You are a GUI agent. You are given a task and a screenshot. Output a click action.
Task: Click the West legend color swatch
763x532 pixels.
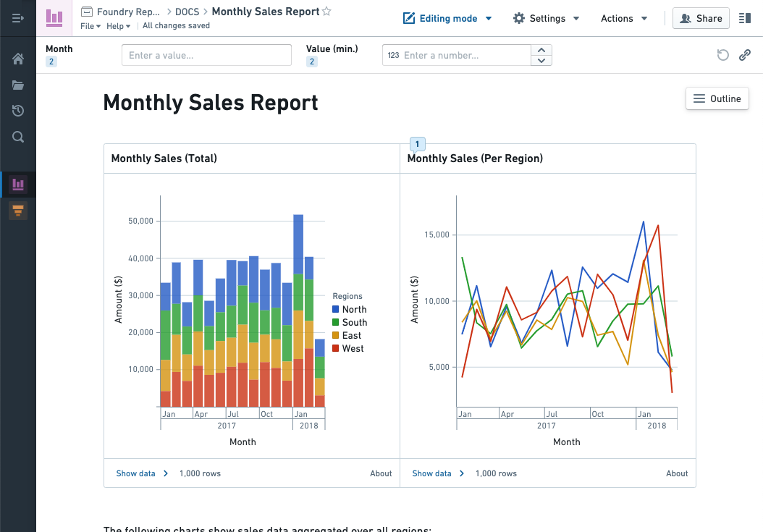click(336, 348)
